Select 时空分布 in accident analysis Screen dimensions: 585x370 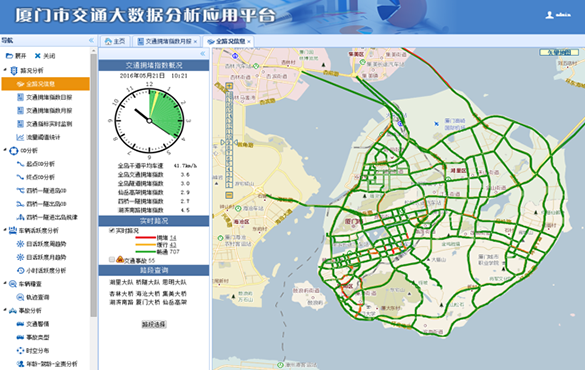[37, 351]
